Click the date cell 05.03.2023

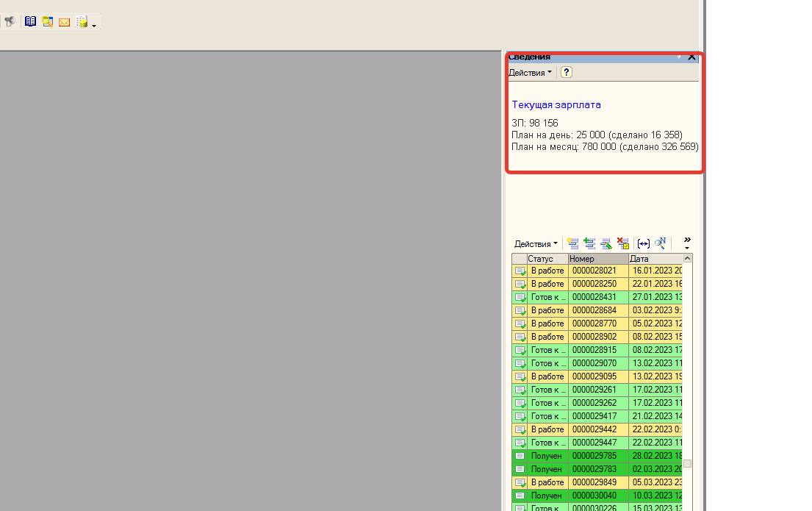(655, 482)
